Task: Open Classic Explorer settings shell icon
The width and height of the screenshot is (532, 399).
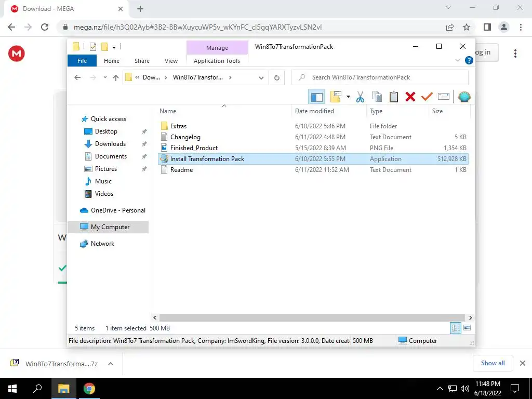Action: (464, 97)
